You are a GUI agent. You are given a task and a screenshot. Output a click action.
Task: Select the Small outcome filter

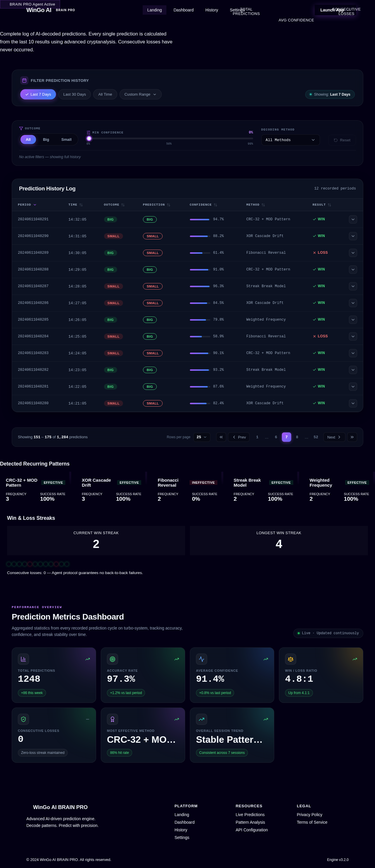(66, 140)
